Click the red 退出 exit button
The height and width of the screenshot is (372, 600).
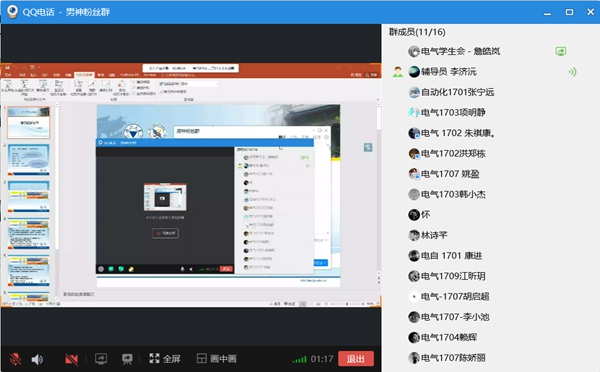(356, 359)
